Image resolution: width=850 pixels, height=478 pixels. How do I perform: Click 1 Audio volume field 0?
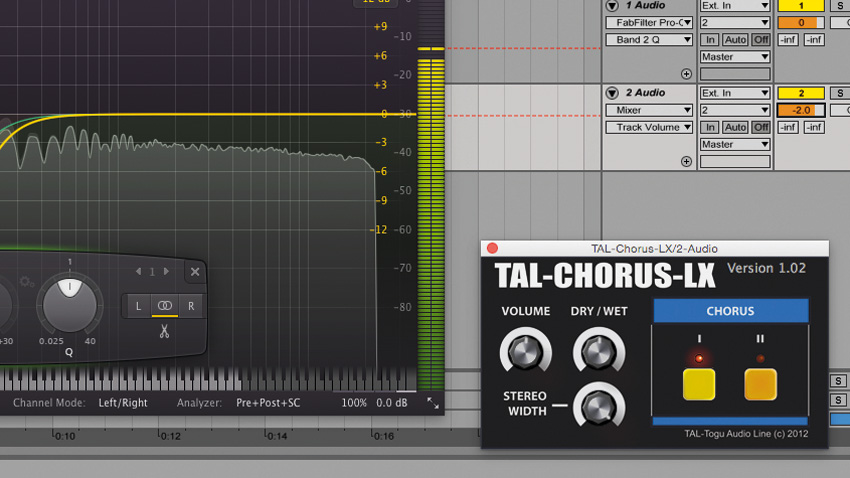(x=801, y=22)
